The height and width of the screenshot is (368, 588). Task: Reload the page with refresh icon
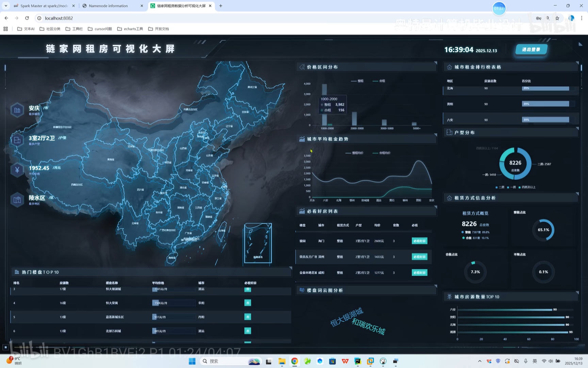click(x=27, y=18)
